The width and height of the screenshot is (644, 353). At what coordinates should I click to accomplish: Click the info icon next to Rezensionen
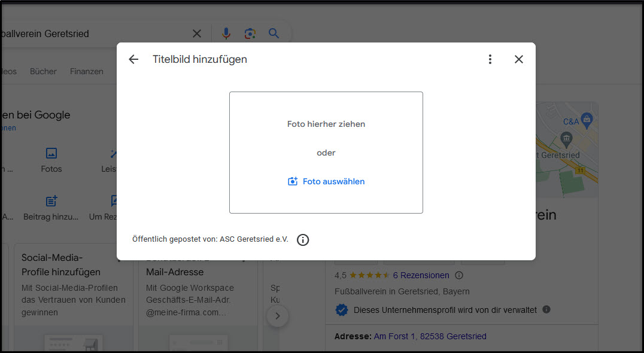pyautogui.click(x=459, y=275)
